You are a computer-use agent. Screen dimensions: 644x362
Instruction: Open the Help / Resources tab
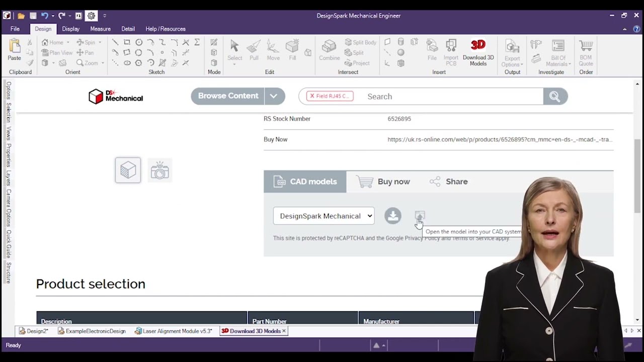click(x=166, y=29)
